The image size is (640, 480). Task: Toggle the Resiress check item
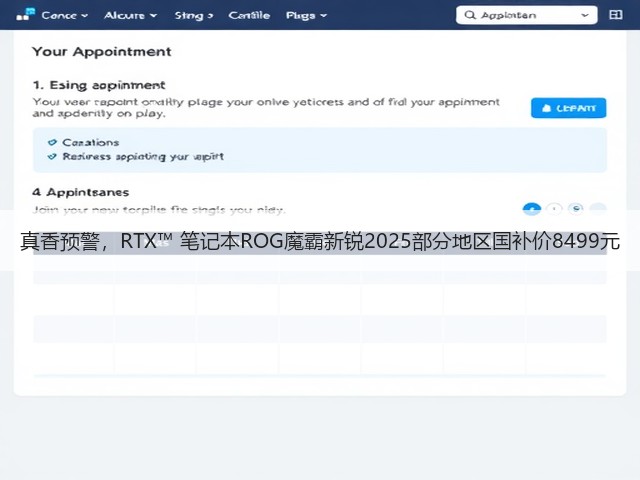136,157
